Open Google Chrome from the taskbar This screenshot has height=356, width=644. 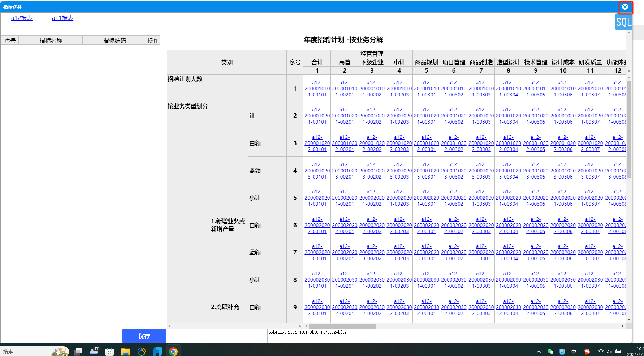tap(173, 351)
